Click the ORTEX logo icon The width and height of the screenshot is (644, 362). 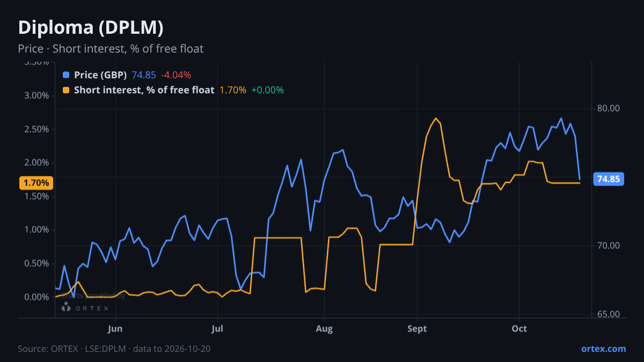(x=66, y=307)
